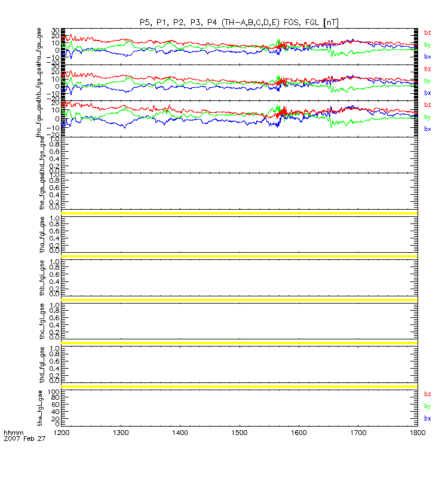Pick the by legend label next to thc_fgs_gse panel
Image resolution: width=448 pixels, height=478 pixels.
pyautogui.click(x=428, y=117)
